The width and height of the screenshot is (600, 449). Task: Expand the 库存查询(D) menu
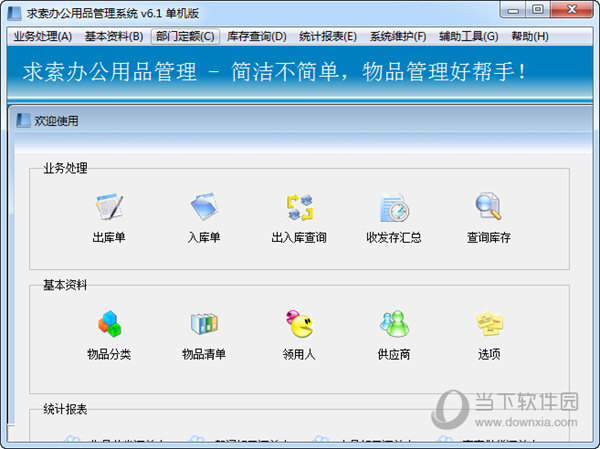point(256,37)
